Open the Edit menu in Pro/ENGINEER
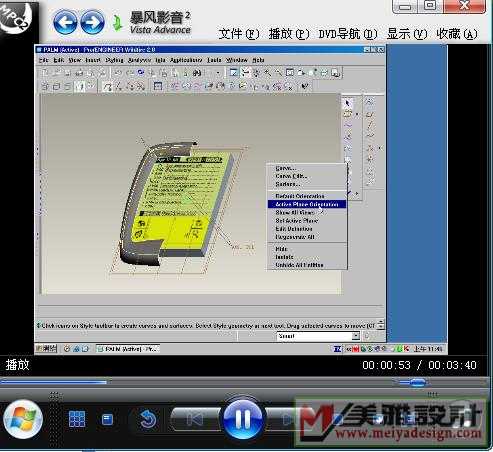Screen dimensions: 493x452 [x=58, y=60]
